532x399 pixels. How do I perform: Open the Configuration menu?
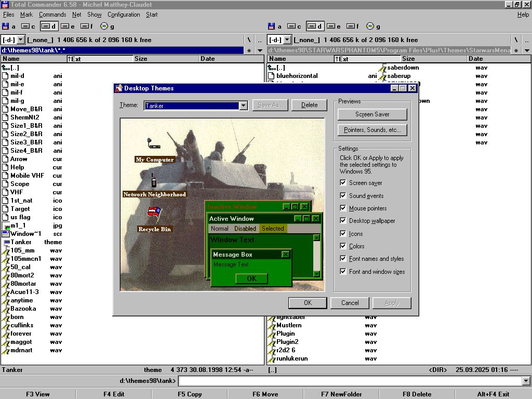(x=124, y=15)
